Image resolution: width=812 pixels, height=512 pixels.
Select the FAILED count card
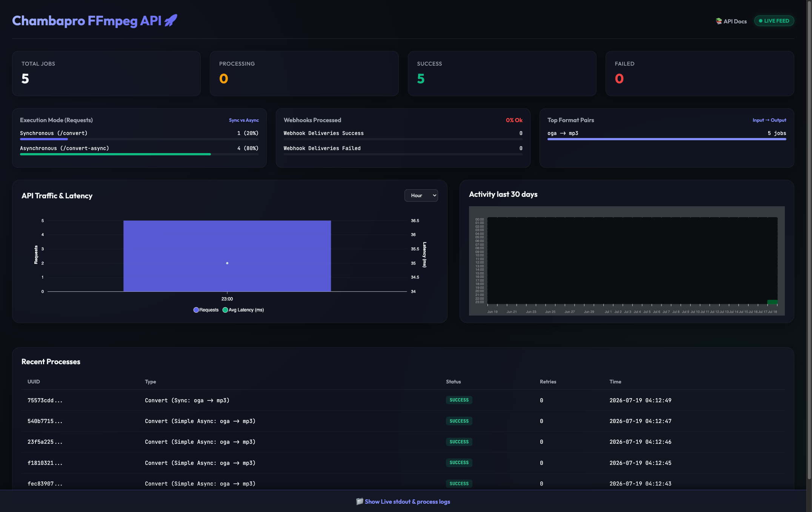click(x=700, y=74)
